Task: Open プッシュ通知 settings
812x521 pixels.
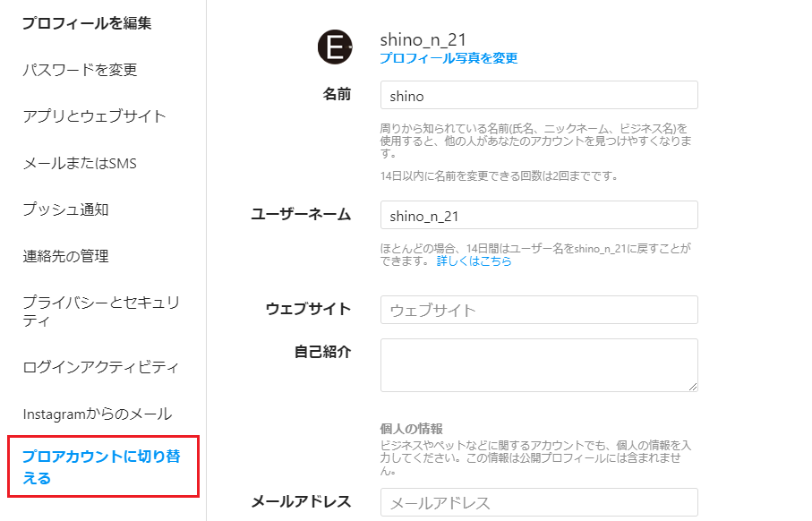Action: (x=65, y=209)
